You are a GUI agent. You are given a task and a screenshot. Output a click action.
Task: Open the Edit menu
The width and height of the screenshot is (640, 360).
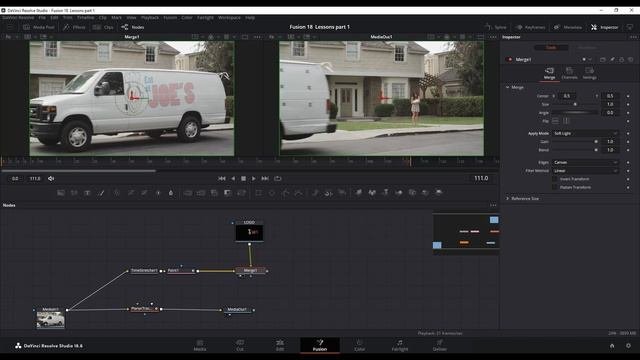pyautogui.click(x=54, y=18)
